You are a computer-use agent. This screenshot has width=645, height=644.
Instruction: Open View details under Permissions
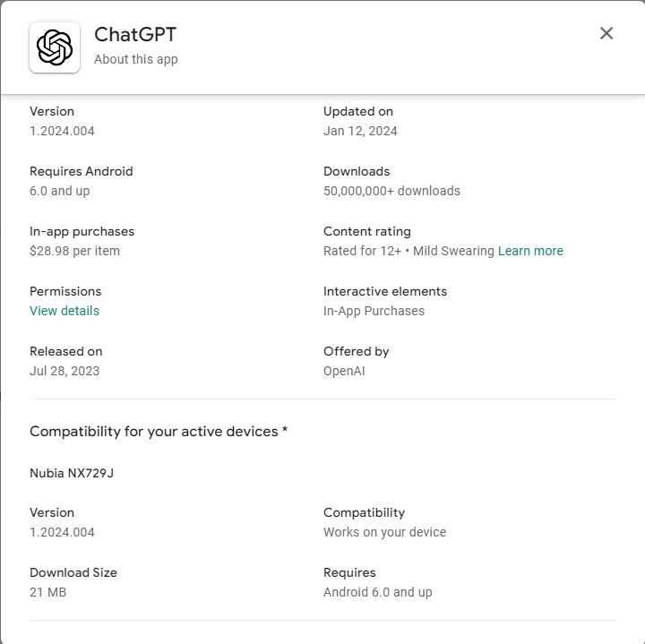[x=64, y=311]
